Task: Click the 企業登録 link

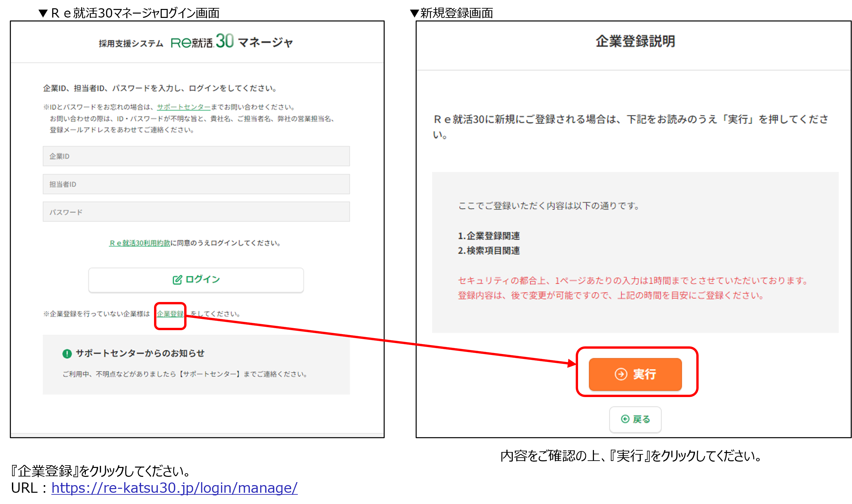Action: pyautogui.click(x=170, y=314)
